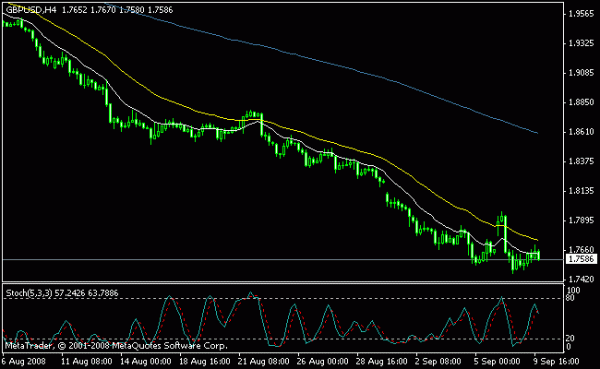
Task: Click the 1.8850 price axis label
Action: point(582,102)
